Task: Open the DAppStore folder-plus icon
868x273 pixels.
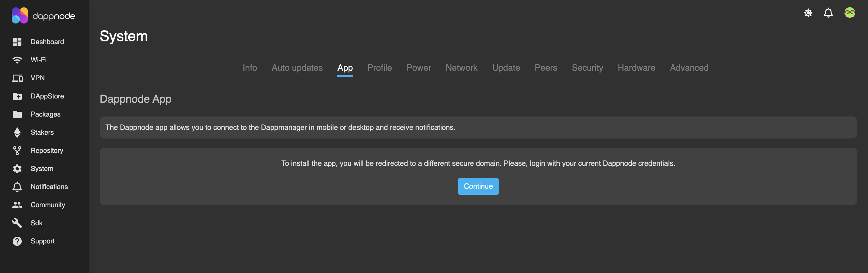Action: pyautogui.click(x=17, y=96)
